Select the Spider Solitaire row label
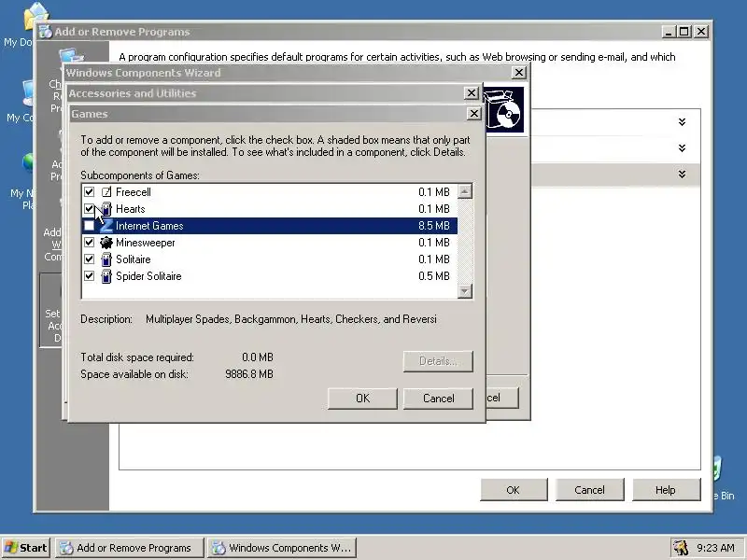Viewport: 747px width, 560px height. 148,276
